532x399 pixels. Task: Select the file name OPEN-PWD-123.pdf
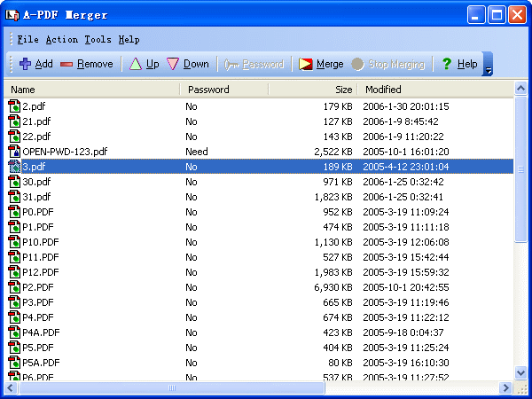(65, 152)
